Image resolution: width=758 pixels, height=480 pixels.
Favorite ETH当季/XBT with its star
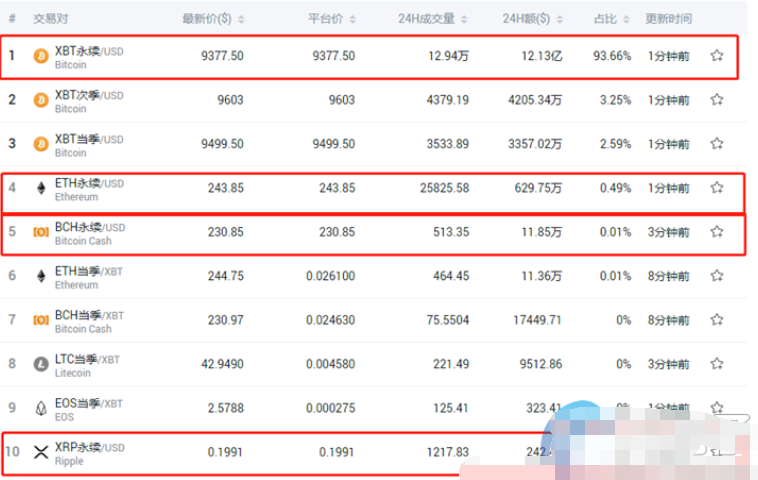coord(717,276)
